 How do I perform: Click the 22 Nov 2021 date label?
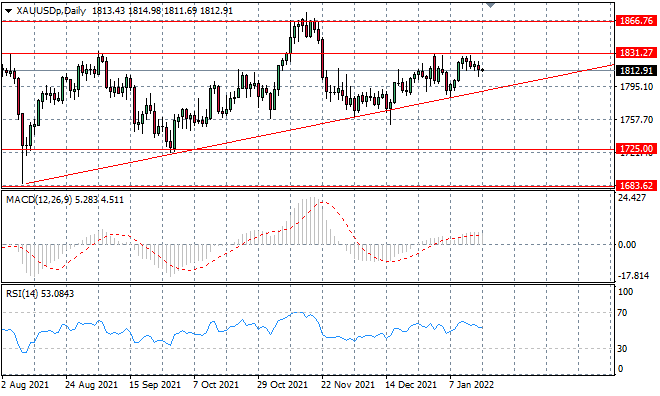[348, 385]
